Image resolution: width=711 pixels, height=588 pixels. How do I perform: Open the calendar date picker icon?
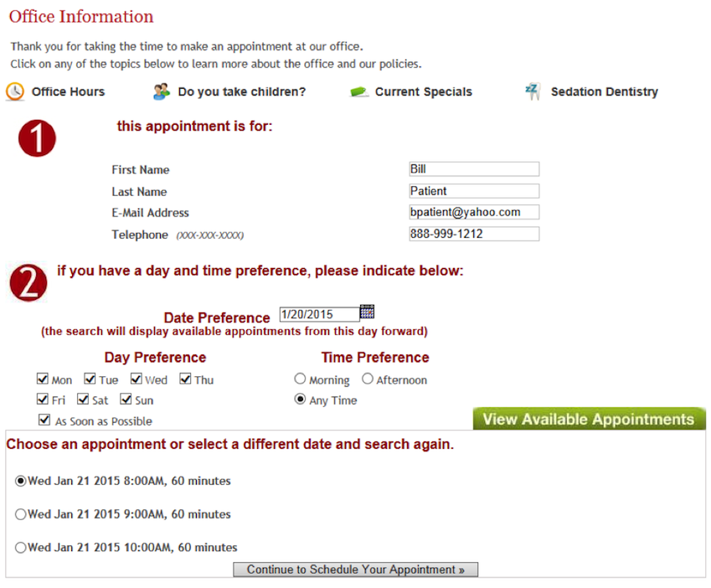tap(367, 312)
